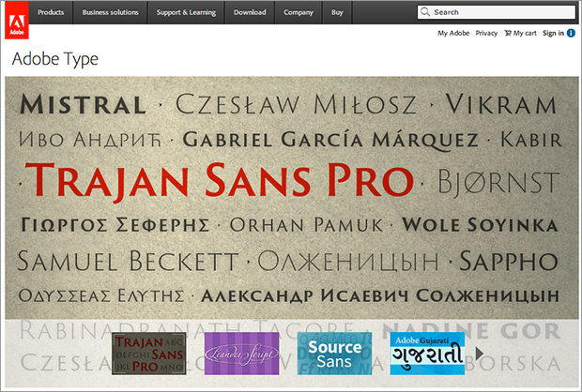
Task: Select the Source Sans thumbnail
Action: (334, 354)
